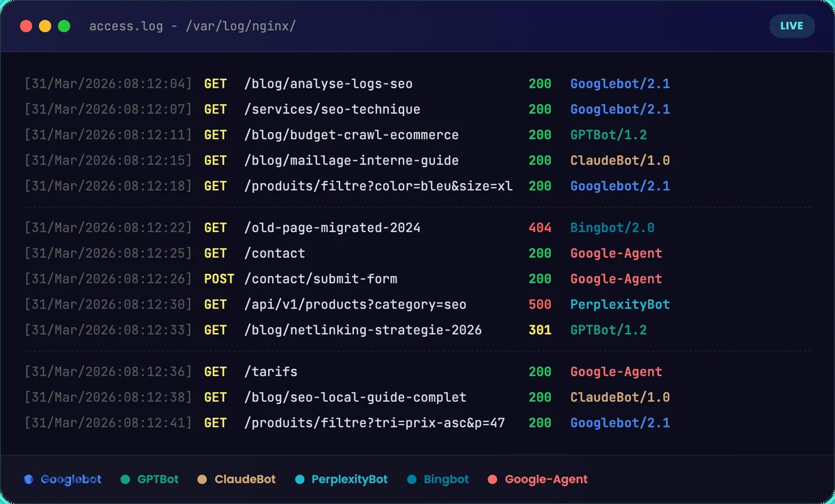The width and height of the screenshot is (835, 504).
Task: Select the POST /contact/submit-form log entry
Action: point(320,278)
